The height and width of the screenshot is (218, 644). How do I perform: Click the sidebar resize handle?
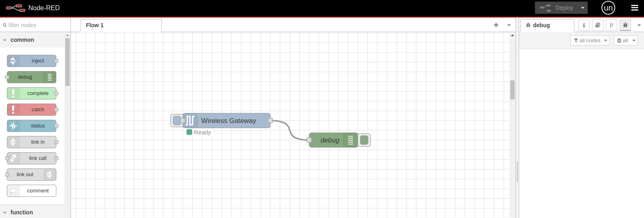[517, 172]
